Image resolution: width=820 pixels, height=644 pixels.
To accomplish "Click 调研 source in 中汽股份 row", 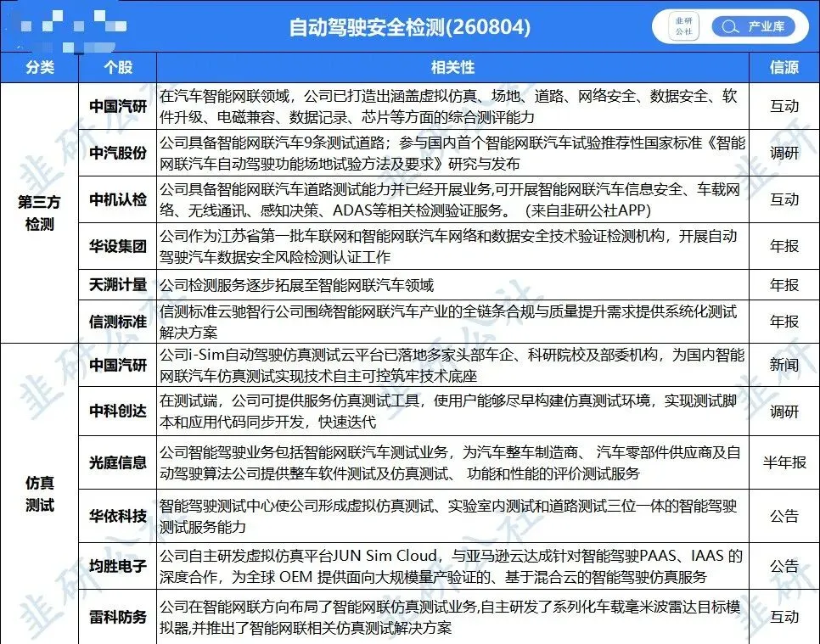I will click(783, 154).
